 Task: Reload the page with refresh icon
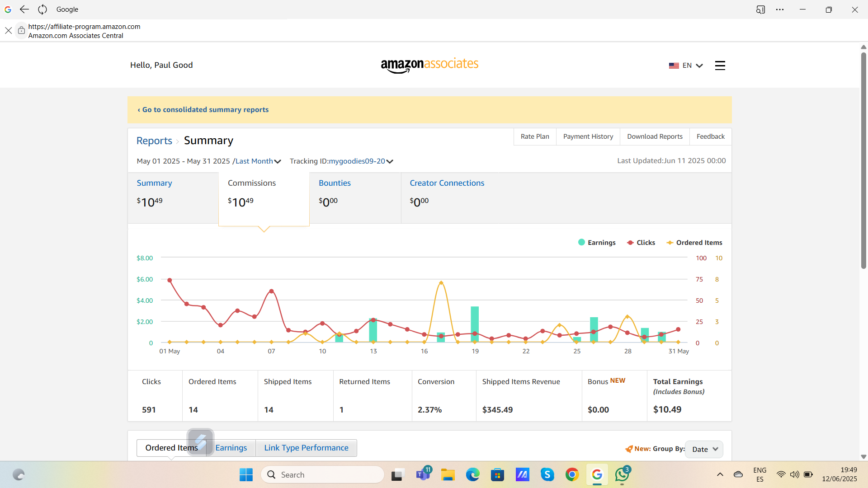coord(42,9)
